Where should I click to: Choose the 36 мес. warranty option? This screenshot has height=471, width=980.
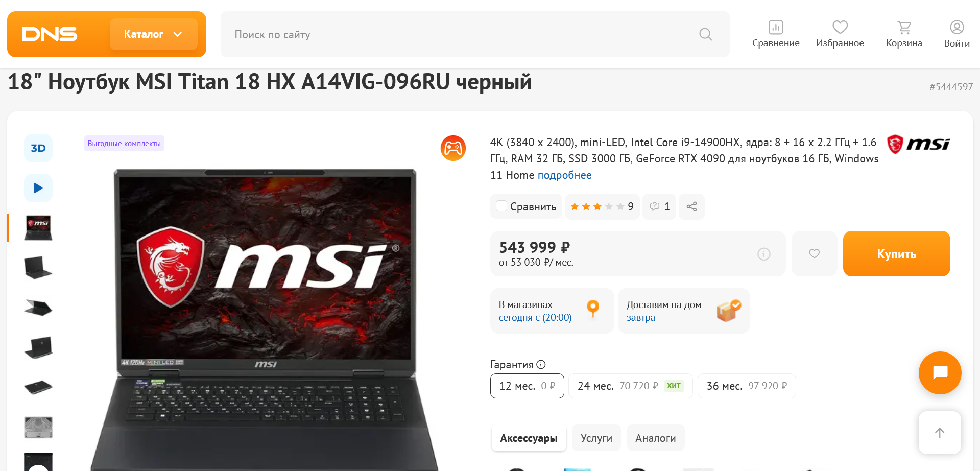(x=747, y=386)
